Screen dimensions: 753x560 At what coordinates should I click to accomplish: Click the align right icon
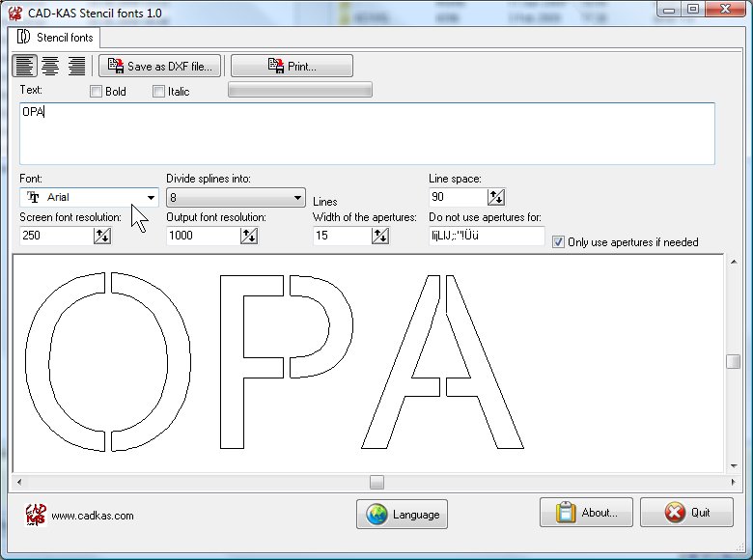tap(76, 66)
